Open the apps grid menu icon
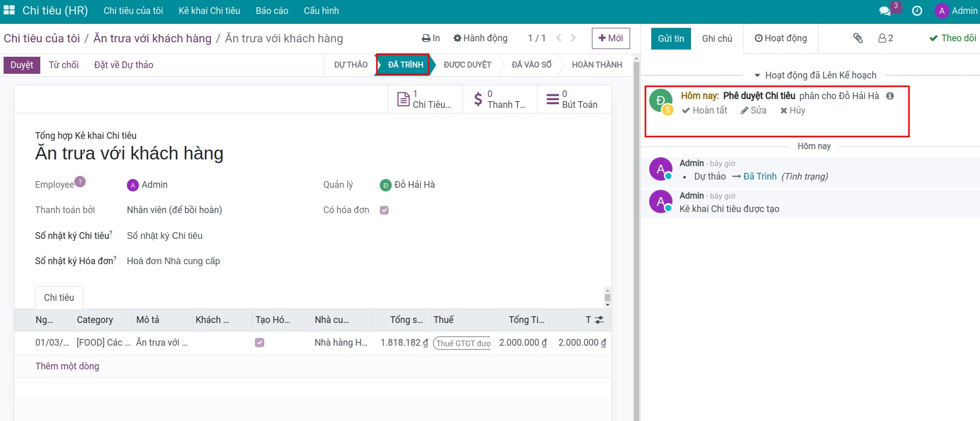This screenshot has width=980, height=421. coord(9,10)
